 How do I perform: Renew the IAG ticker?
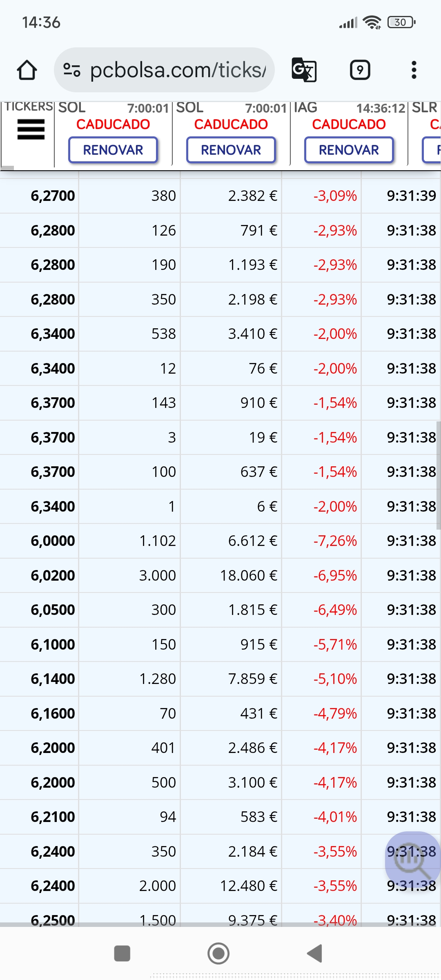click(349, 150)
